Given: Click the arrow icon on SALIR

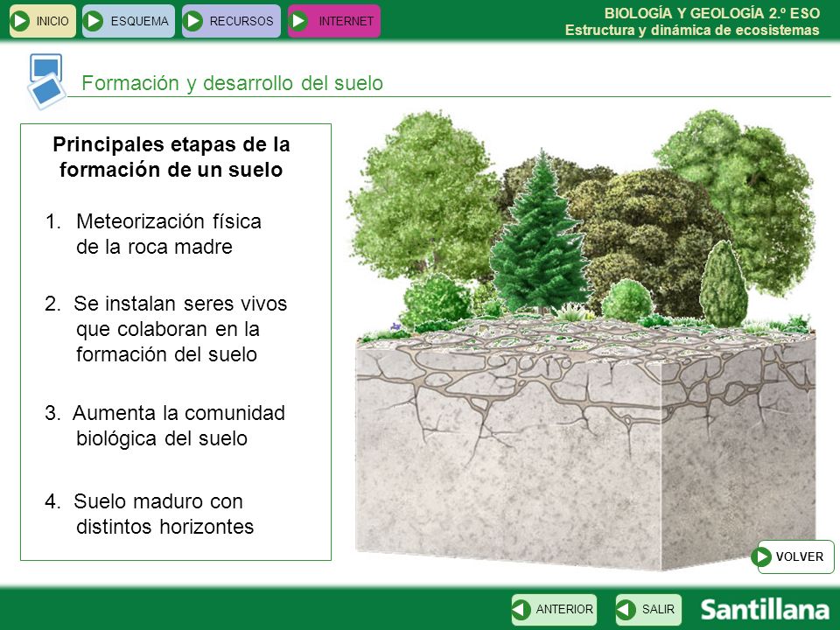Looking at the screenshot, I should pos(626,609).
